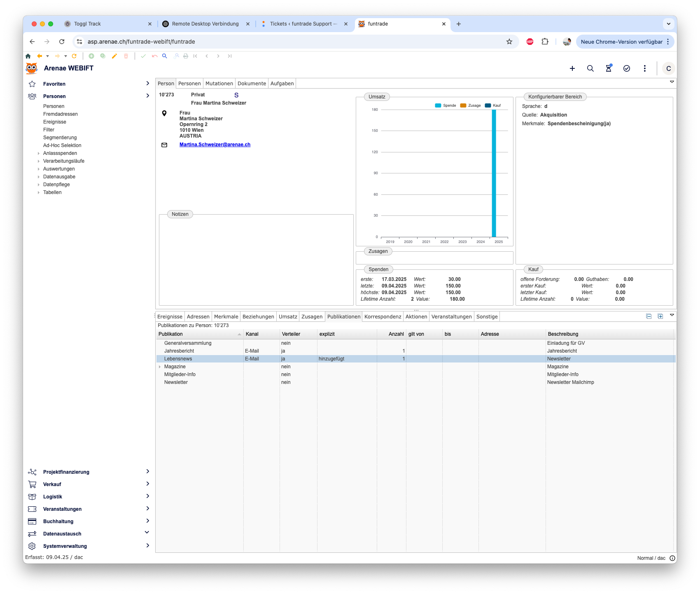
Task: Click the orange pencil edit icon
Action: pos(114,56)
